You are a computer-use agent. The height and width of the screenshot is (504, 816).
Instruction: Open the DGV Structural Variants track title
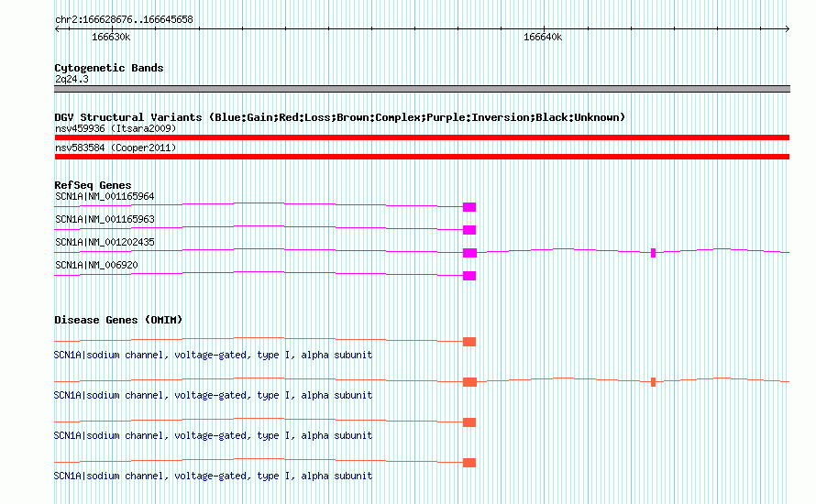[339, 117]
